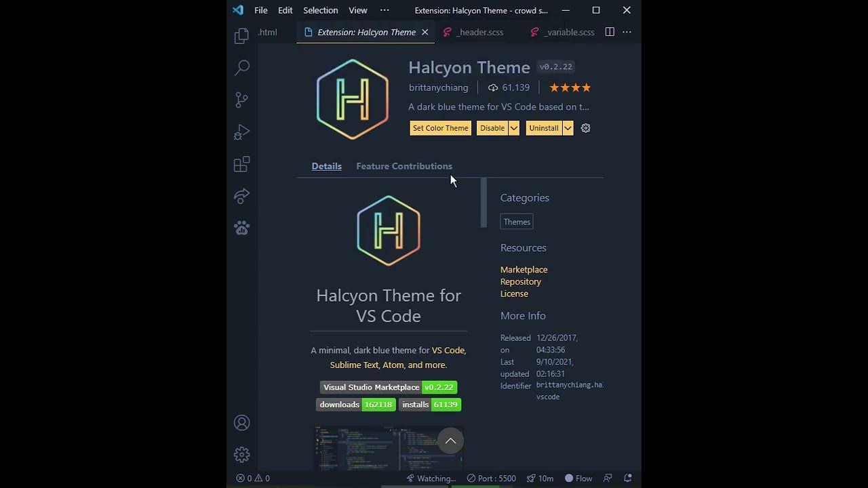Click the four-star rating
This screenshot has height=488, width=868.
[570, 87]
